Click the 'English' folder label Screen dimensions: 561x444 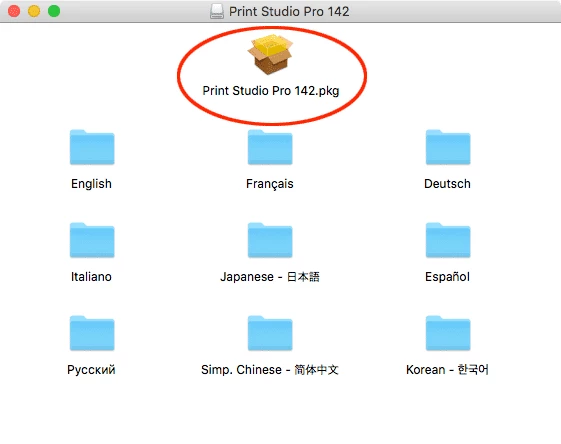[x=91, y=184]
